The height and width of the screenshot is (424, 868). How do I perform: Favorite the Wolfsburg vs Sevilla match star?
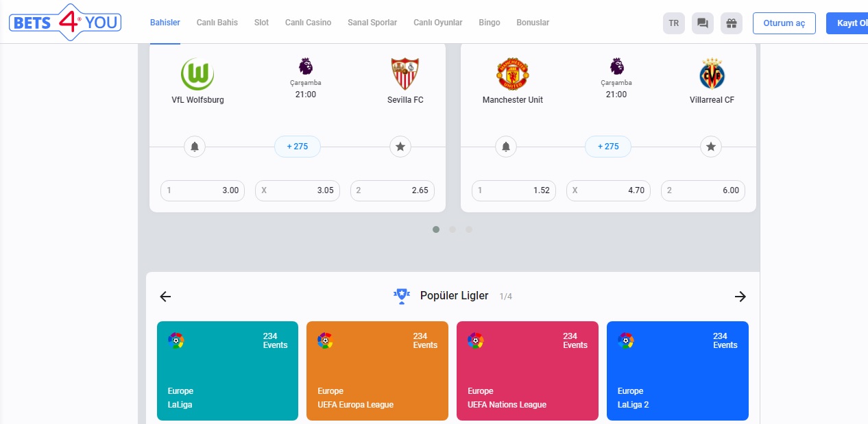coord(400,147)
